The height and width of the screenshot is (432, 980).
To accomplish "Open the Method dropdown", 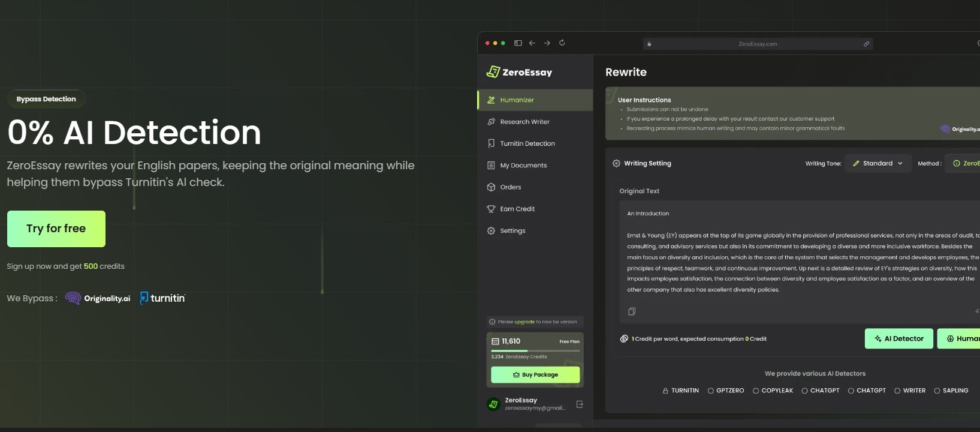I will (962, 163).
